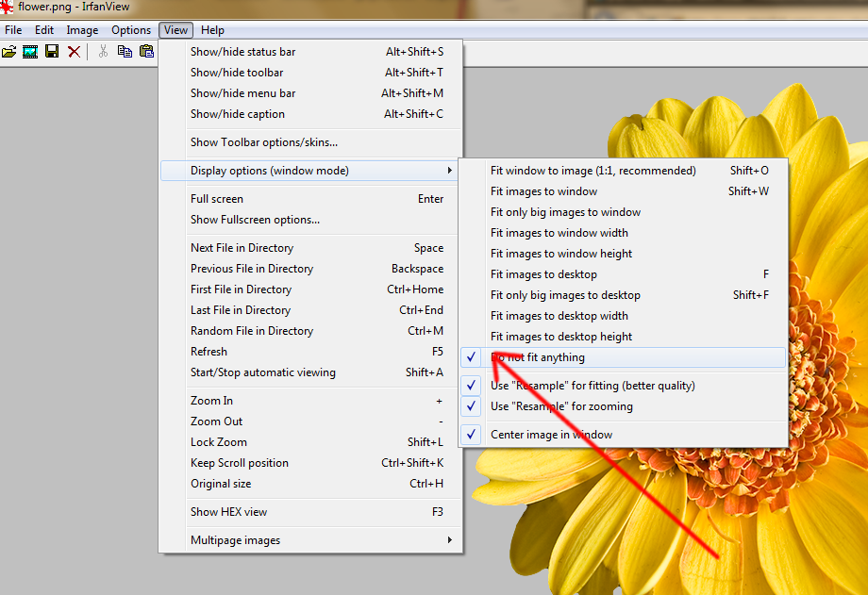This screenshot has width=868, height=595.
Task: Click the Paste clipboard toolbar icon
Action: click(x=146, y=52)
